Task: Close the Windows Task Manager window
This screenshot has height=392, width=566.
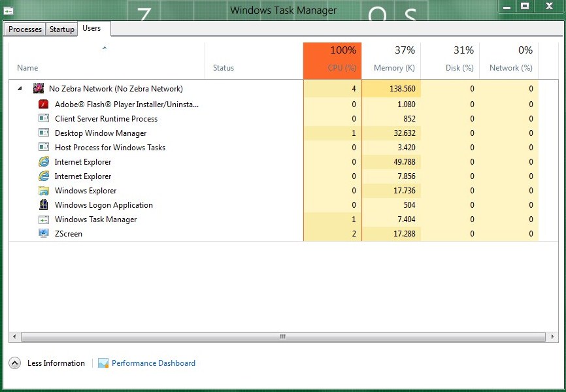Action: 550,6
